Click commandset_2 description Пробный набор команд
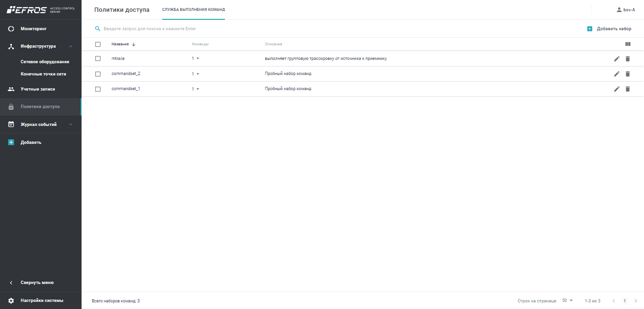644x309 pixels. [x=288, y=74]
